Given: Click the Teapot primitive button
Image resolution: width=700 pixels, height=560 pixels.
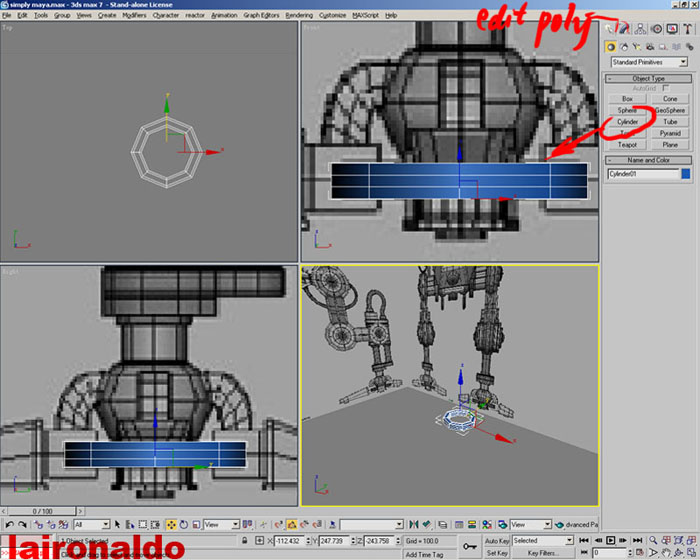Looking at the screenshot, I should 627,144.
